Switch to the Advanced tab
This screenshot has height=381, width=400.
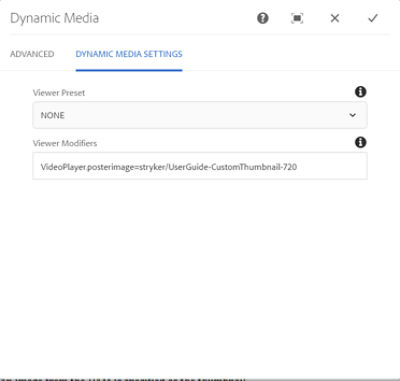coord(32,54)
